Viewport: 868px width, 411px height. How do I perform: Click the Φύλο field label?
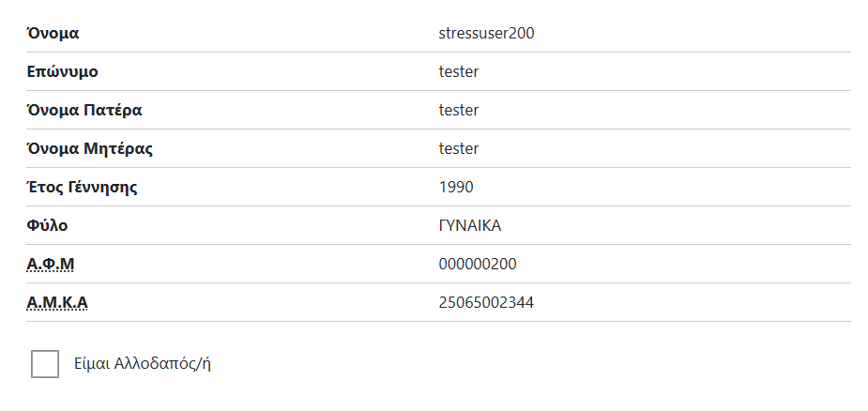(x=47, y=225)
